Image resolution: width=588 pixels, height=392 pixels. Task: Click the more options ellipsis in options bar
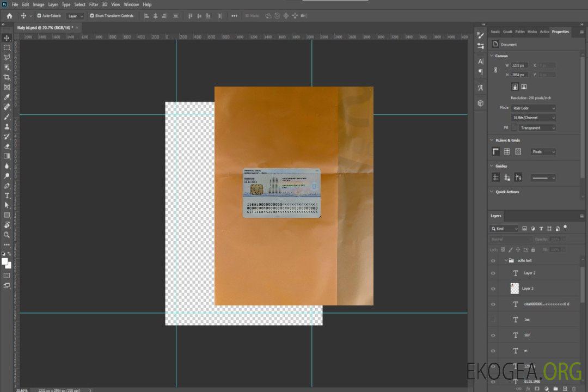coord(234,16)
